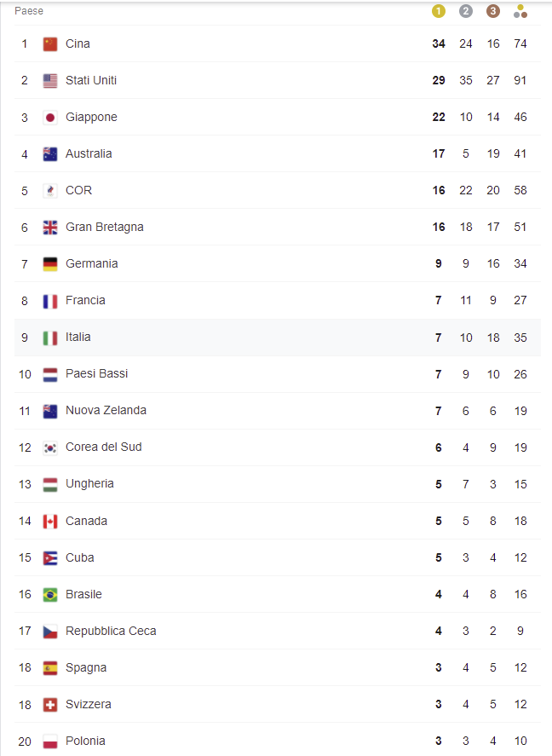Image resolution: width=552 pixels, height=756 pixels.
Task: Click the gold medal column icon
Action: click(439, 11)
